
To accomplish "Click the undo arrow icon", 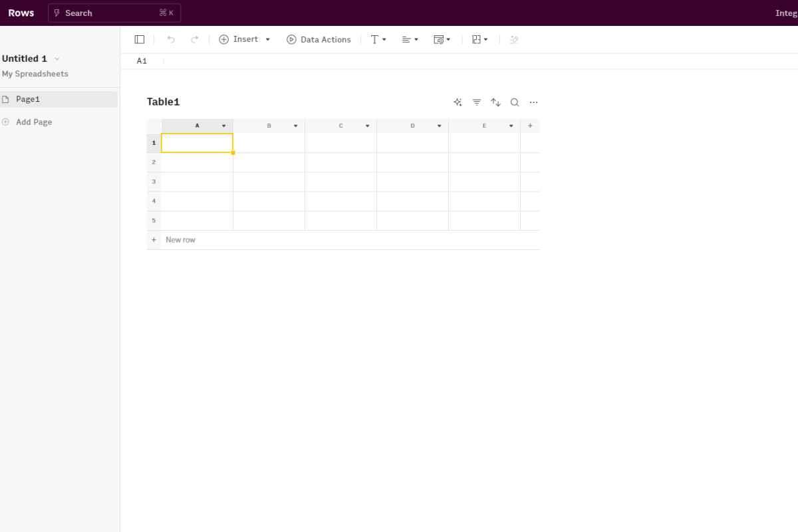I will 171,40.
